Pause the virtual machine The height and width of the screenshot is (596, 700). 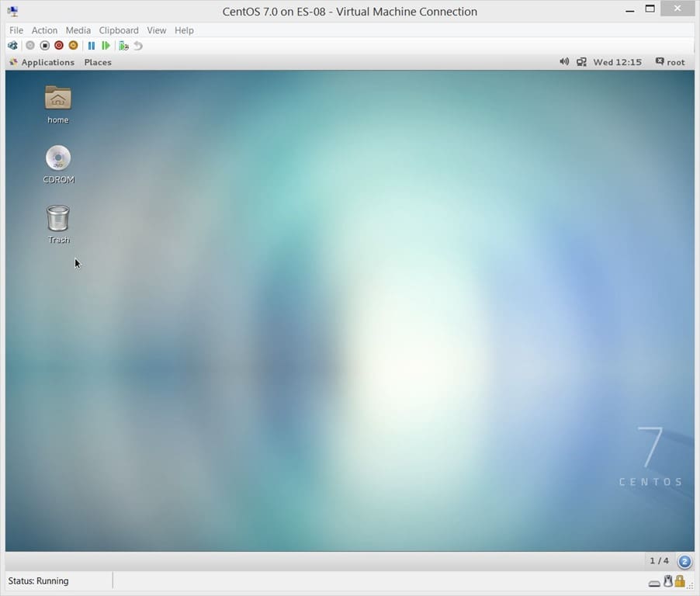92,46
